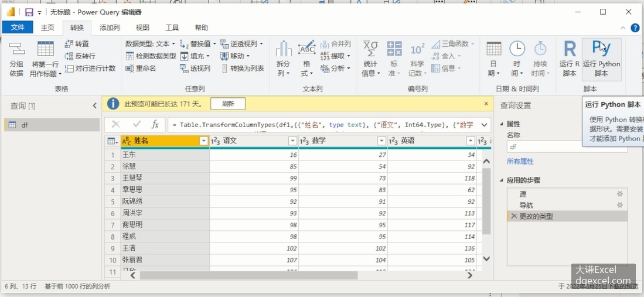Select the 源 applied step
This screenshot has height=297, width=644.
[567, 194]
